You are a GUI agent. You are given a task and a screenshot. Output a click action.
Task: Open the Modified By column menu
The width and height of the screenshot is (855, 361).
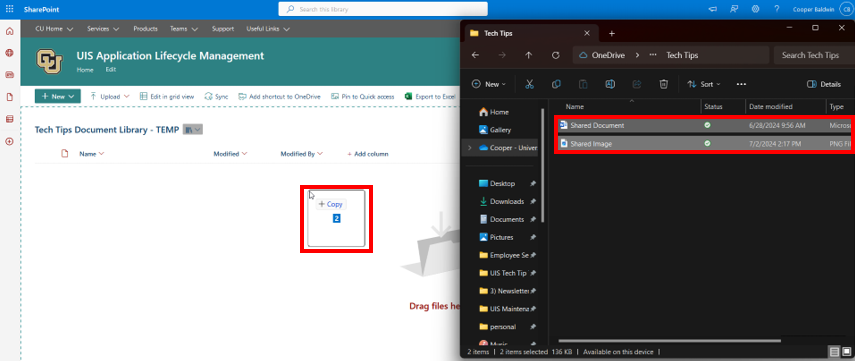pos(302,154)
